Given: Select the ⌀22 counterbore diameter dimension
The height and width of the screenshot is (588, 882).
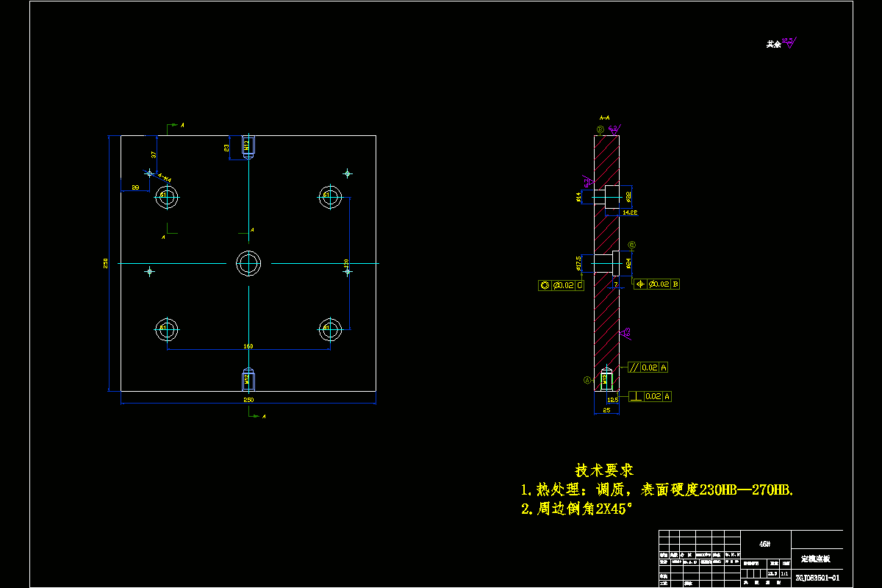Looking at the screenshot, I should [x=628, y=197].
